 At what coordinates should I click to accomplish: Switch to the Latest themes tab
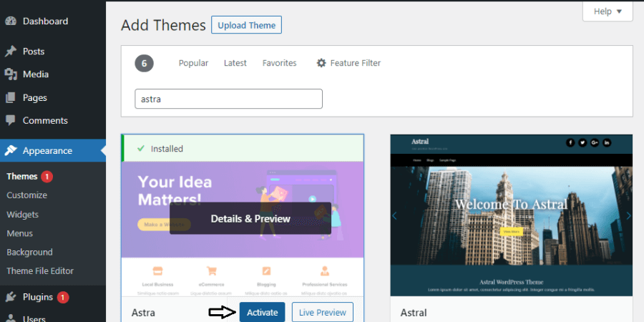[235, 63]
